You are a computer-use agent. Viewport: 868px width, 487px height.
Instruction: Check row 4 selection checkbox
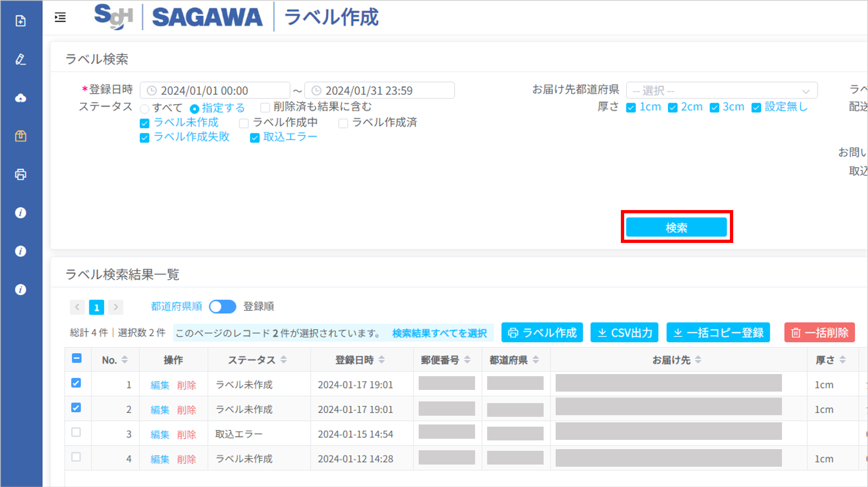tap(76, 457)
